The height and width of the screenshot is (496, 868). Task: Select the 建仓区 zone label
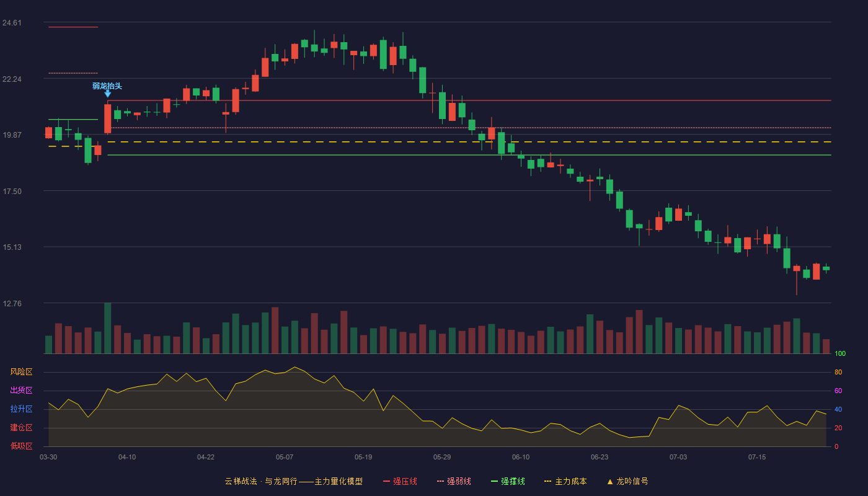click(21, 428)
